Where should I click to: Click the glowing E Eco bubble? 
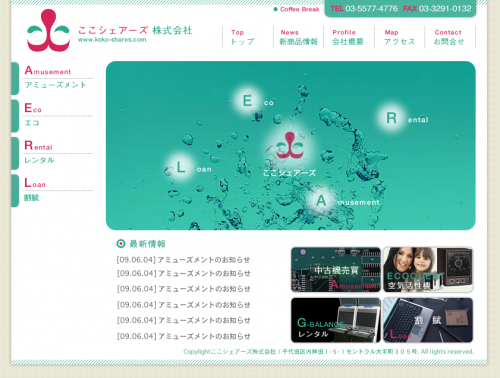[x=247, y=100]
